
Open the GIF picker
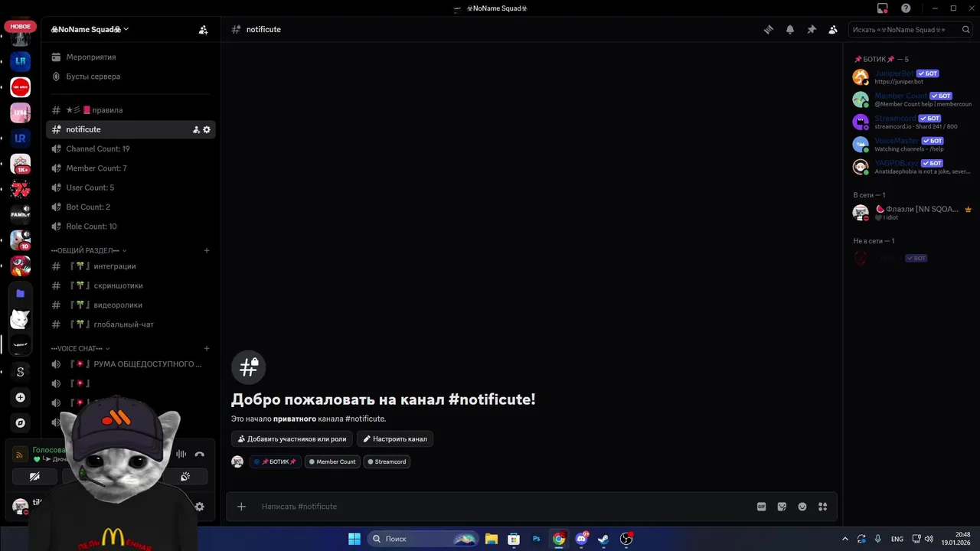tap(761, 507)
